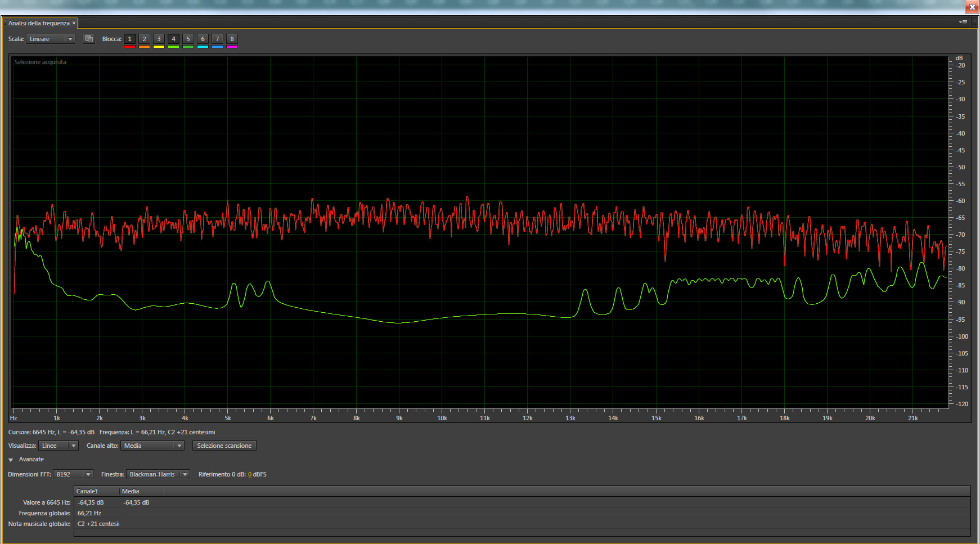Click the Media column header in the table

point(142,491)
